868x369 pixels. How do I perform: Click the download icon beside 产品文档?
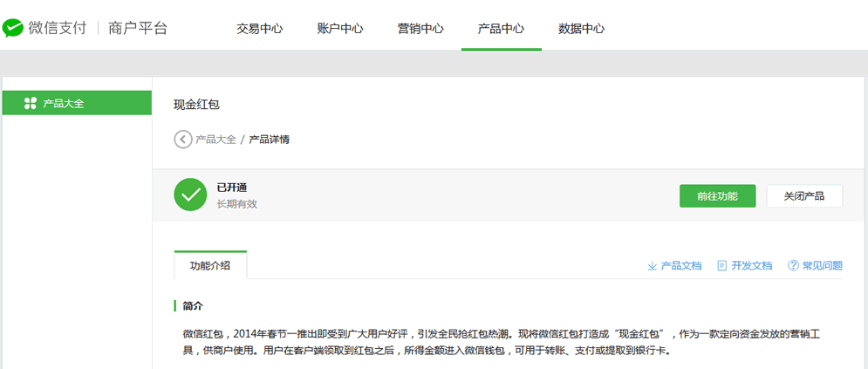tap(652, 266)
